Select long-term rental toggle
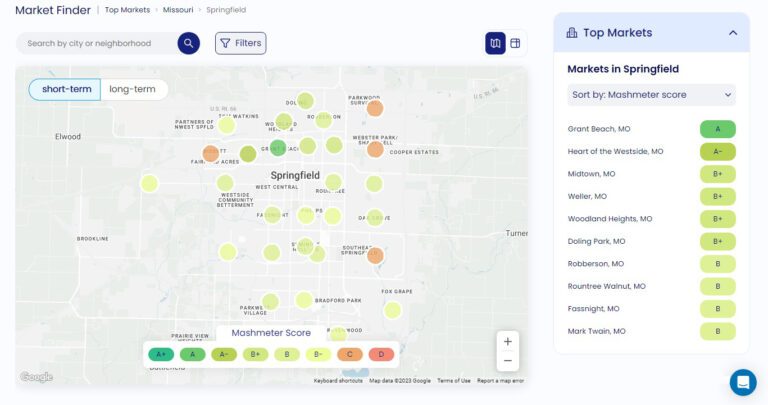 [x=133, y=89]
